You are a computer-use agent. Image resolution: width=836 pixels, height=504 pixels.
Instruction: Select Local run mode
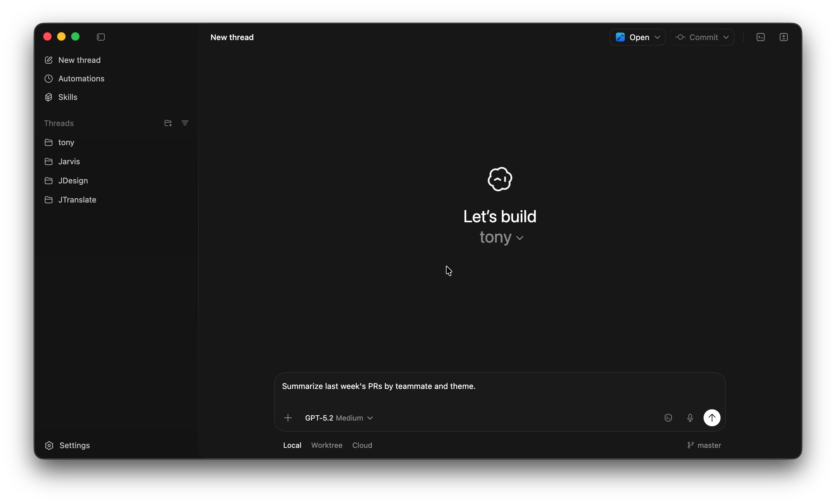[x=292, y=445]
